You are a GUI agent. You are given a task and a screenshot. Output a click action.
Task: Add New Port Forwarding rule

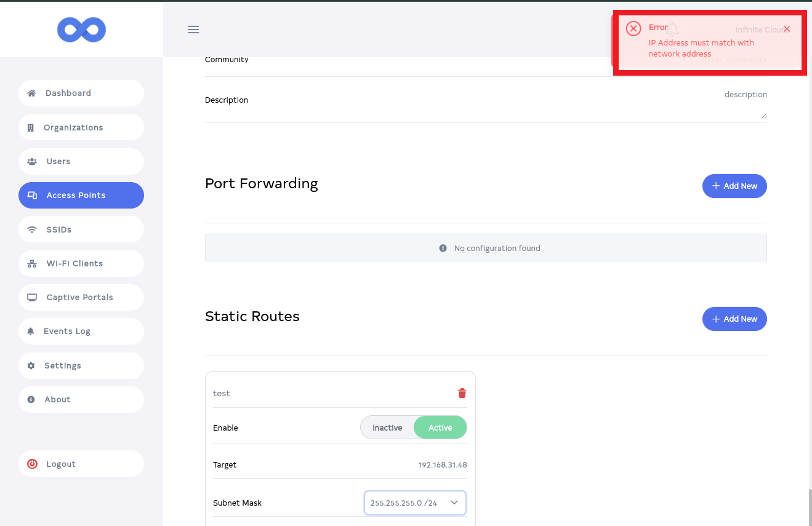[734, 186]
